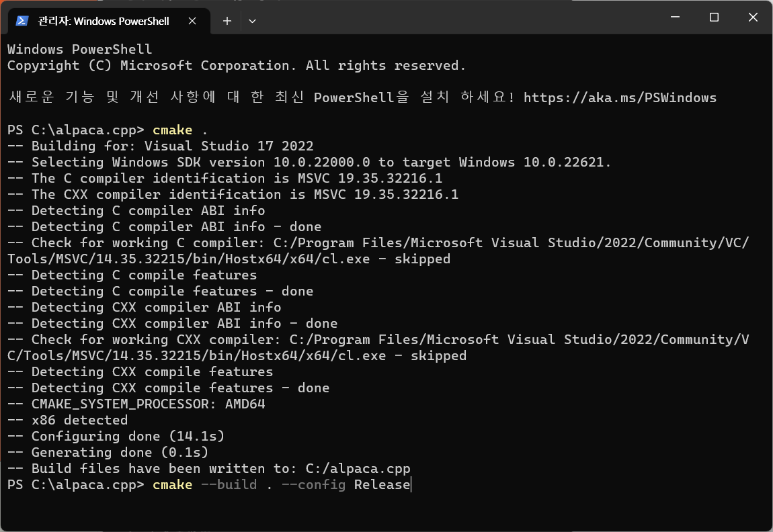773x532 pixels.
Task: Click the Configuring done (14.1s) output line
Action: pos(116,437)
